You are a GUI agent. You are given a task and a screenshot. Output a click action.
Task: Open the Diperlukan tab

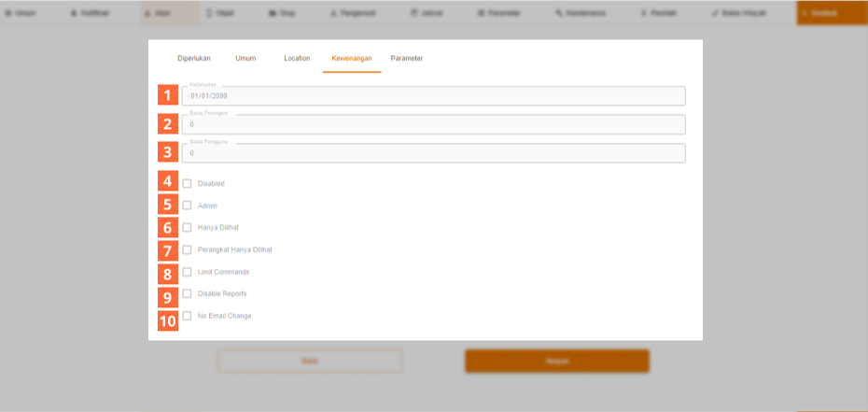tap(193, 58)
